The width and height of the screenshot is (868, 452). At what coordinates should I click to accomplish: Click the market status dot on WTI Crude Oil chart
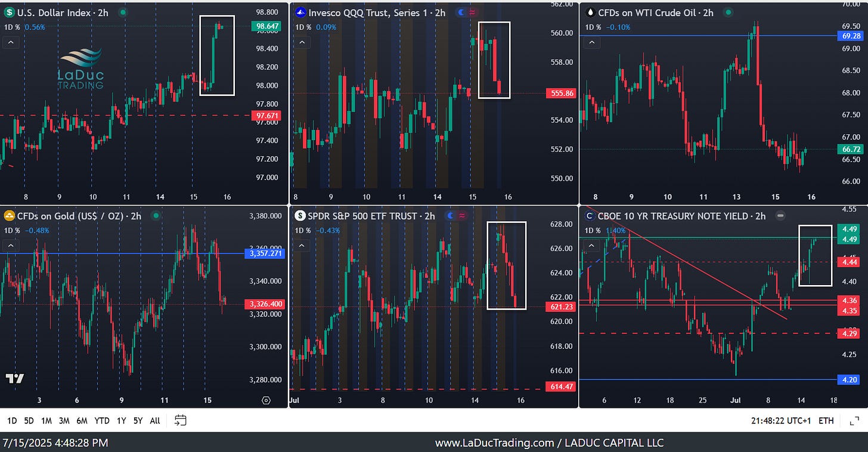click(x=728, y=12)
